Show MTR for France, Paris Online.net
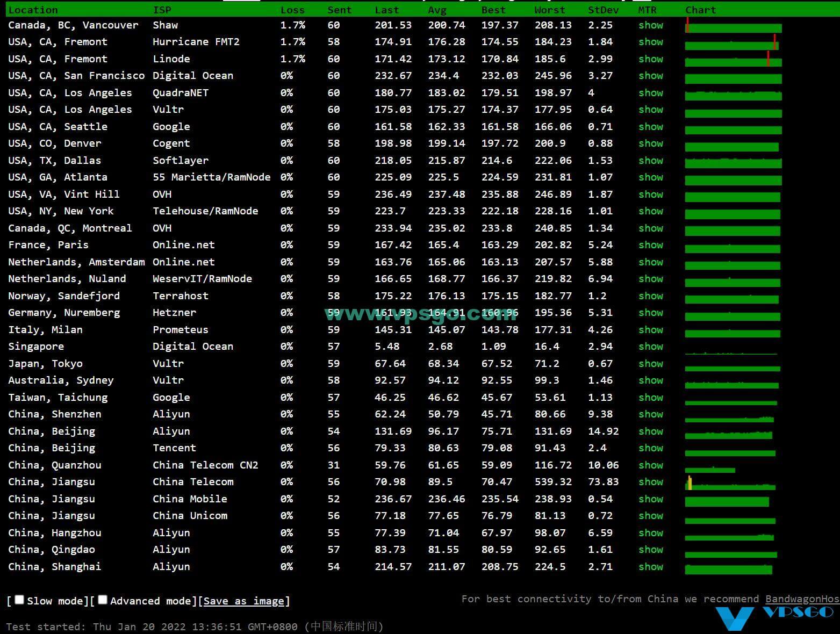Image resolution: width=840 pixels, height=634 pixels. pyautogui.click(x=651, y=245)
